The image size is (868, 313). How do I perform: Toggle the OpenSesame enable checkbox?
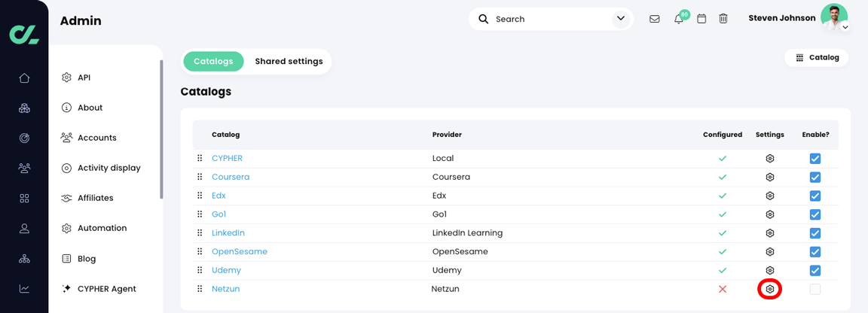(815, 251)
